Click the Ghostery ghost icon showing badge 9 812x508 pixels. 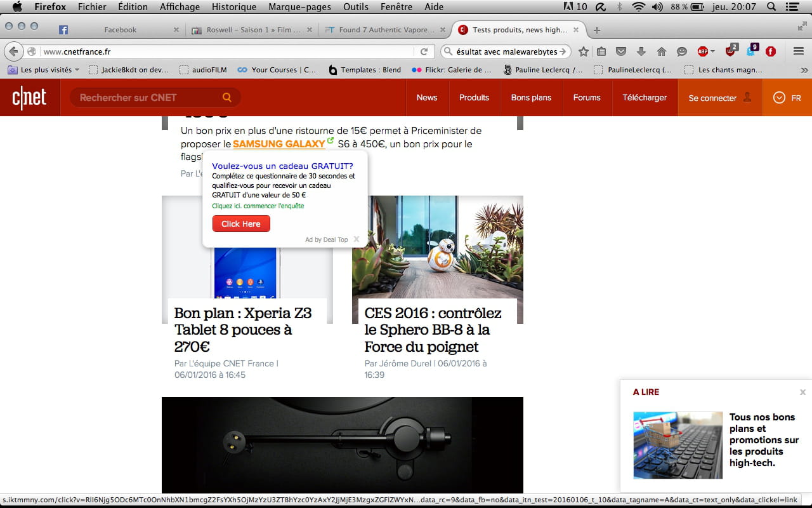point(752,51)
